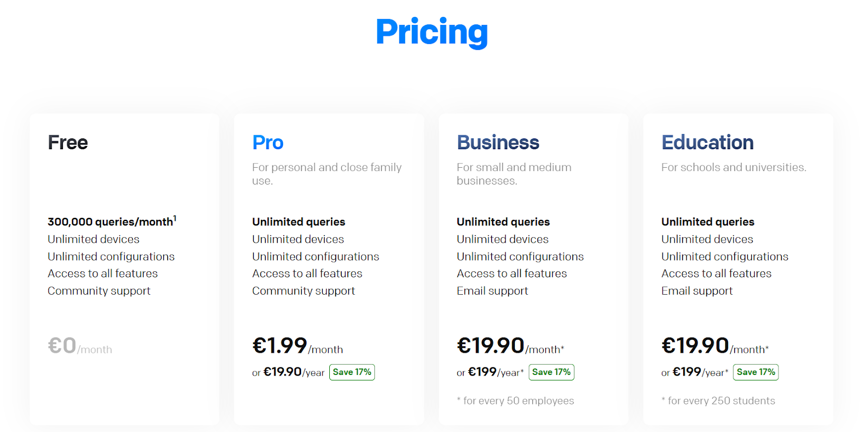The height and width of the screenshot is (432, 868).
Task: Click the €19.90/year Pro yearly price
Action: point(293,372)
